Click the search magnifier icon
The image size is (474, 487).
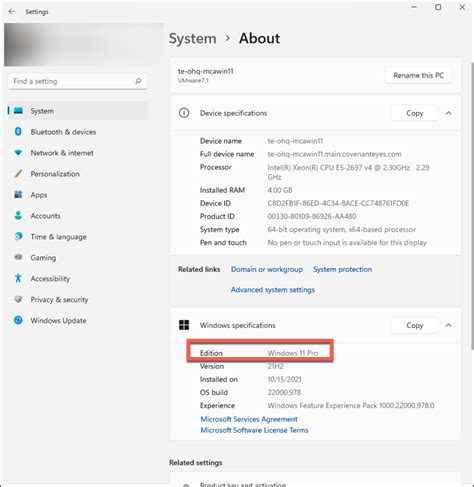(138, 81)
